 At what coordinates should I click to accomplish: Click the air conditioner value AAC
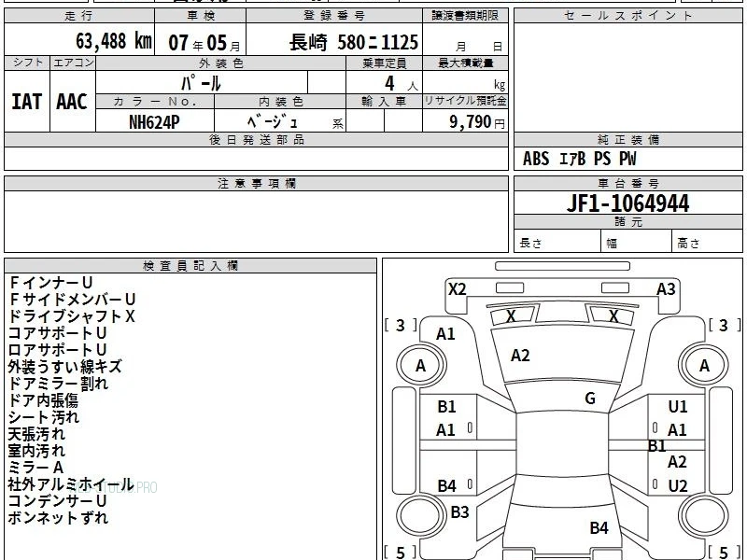pyautogui.click(x=72, y=102)
